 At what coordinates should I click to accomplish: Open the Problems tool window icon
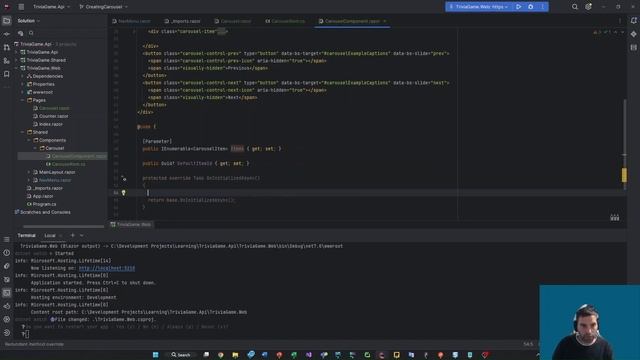7,253
